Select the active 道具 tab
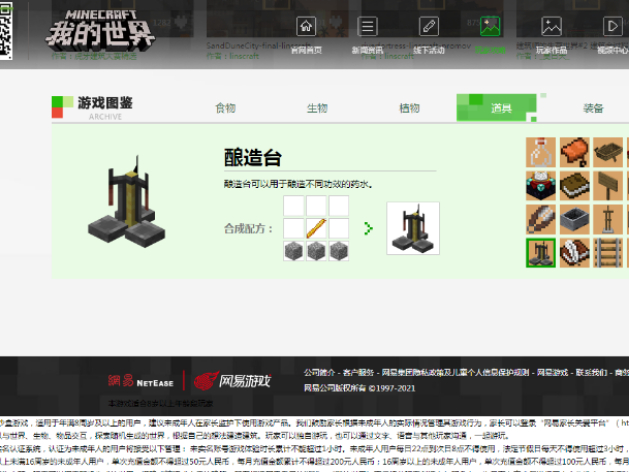This screenshot has width=629, height=472. click(x=497, y=107)
